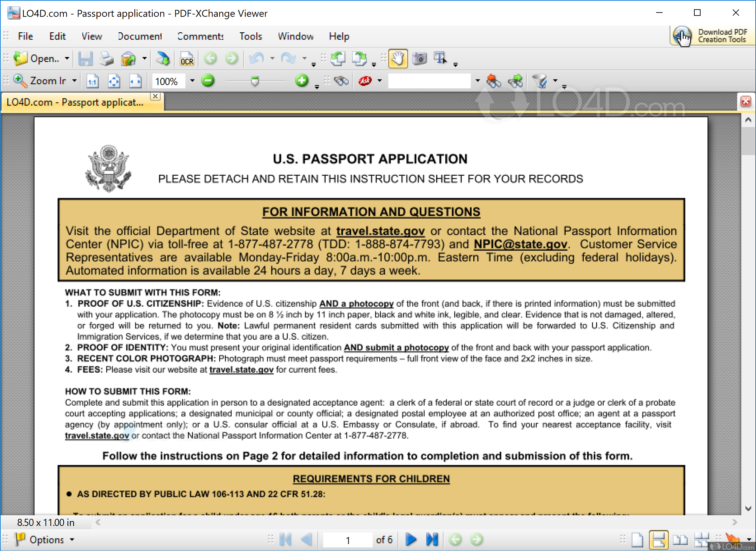Click Download PDF Creation Tools button

pyautogui.click(x=712, y=36)
